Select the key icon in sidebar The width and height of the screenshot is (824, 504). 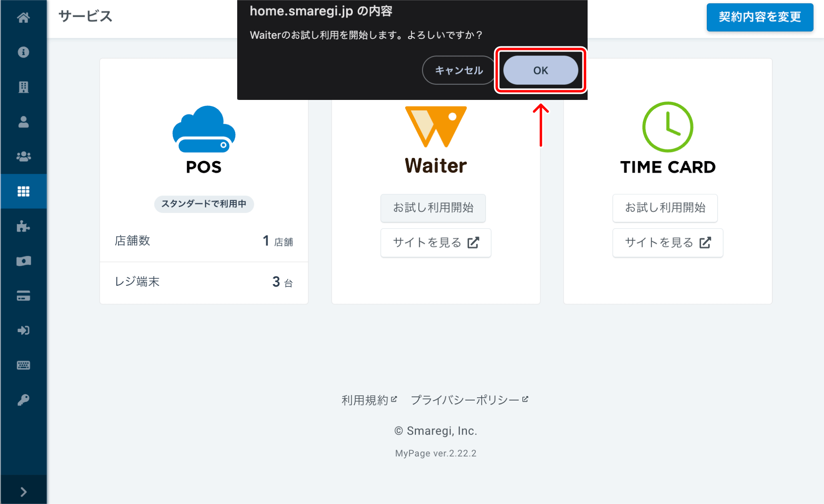click(x=23, y=400)
